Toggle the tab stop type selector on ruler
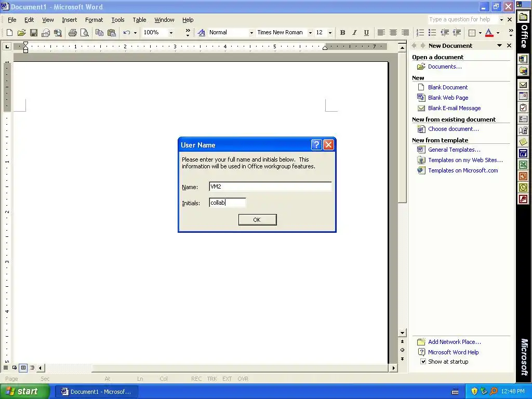532x399 pixels. coord(7,46)
